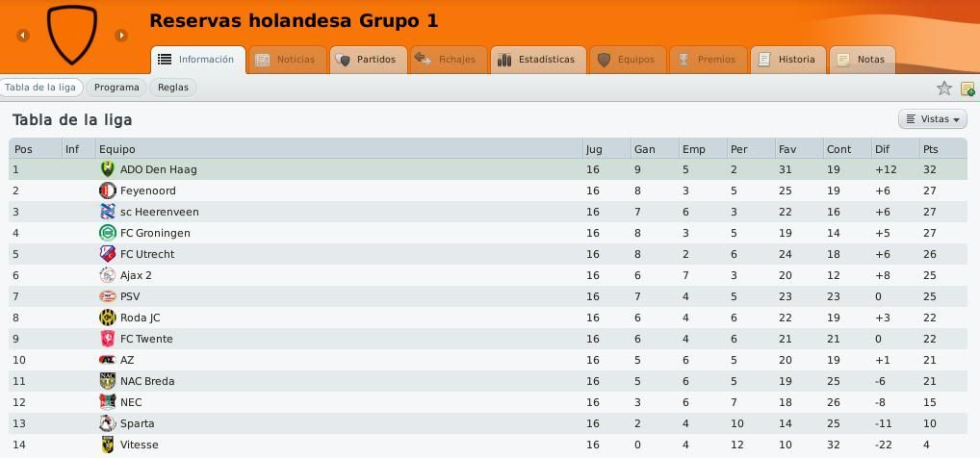Screen dimensions: 980x458
Task: Open the Historia tab
Action: [x=788, y=60]
